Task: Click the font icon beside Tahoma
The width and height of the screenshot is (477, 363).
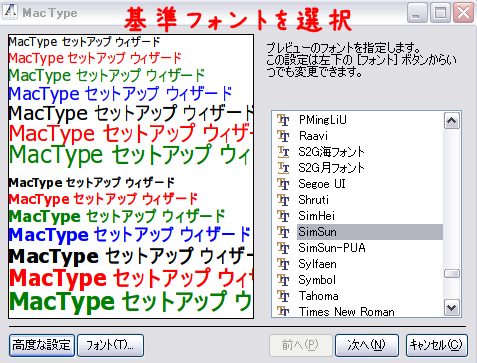Action: point(283,296)
